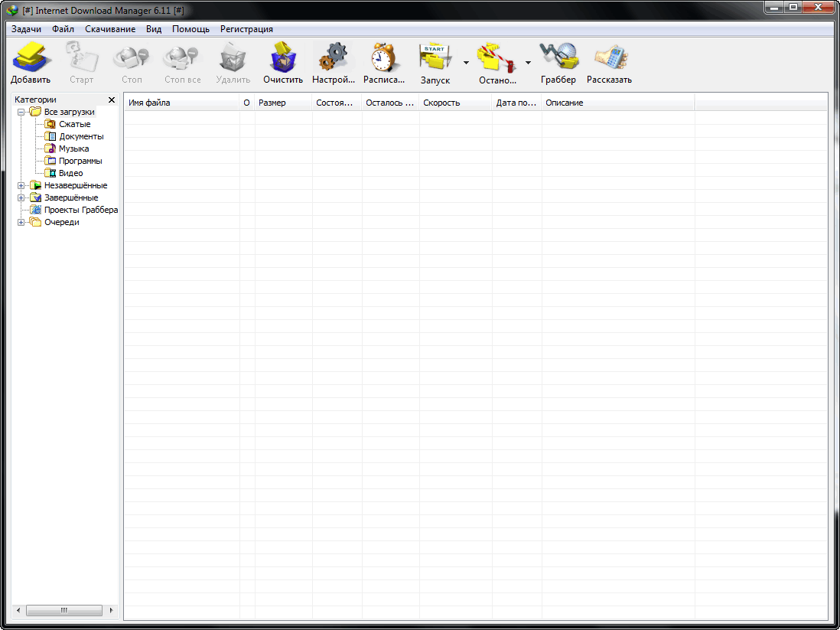Sort by the Дата по... column header
This screenshot has height=630, width=840.
click(516, 103)
